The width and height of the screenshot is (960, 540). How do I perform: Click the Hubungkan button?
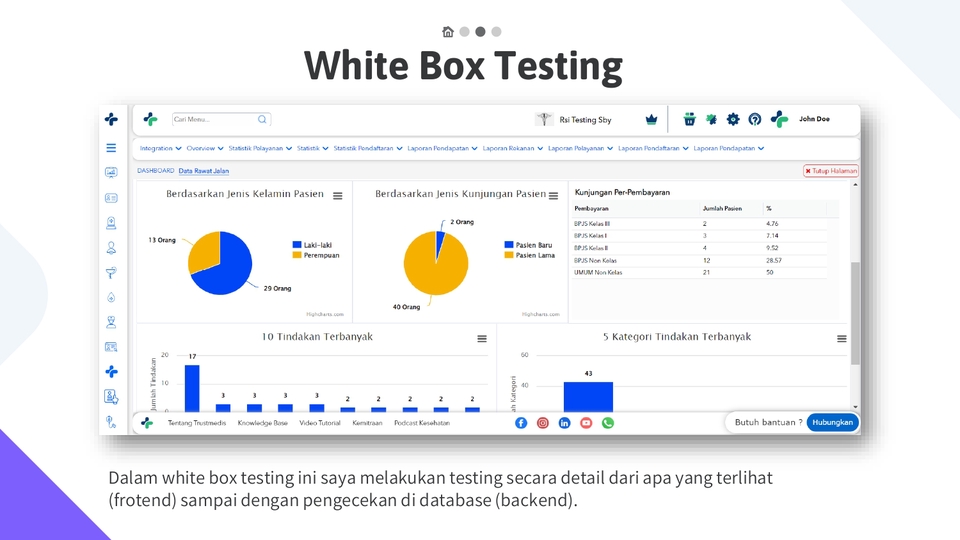832,423
